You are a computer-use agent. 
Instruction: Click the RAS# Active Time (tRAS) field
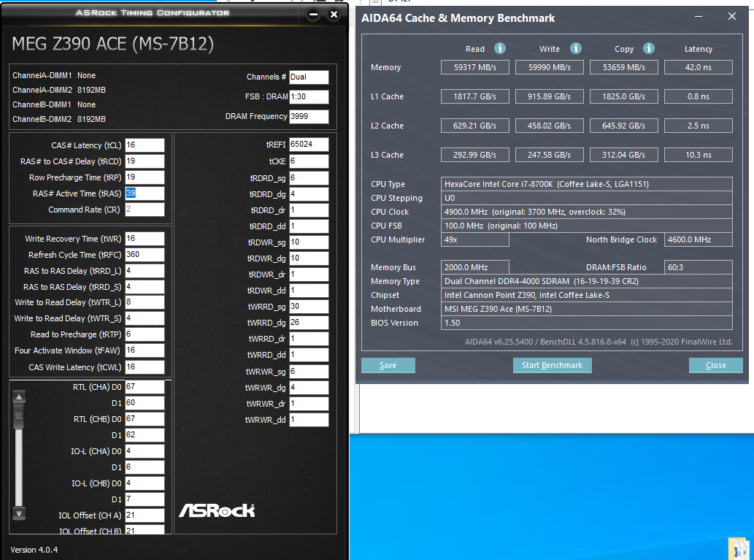[x=145, y=193]
